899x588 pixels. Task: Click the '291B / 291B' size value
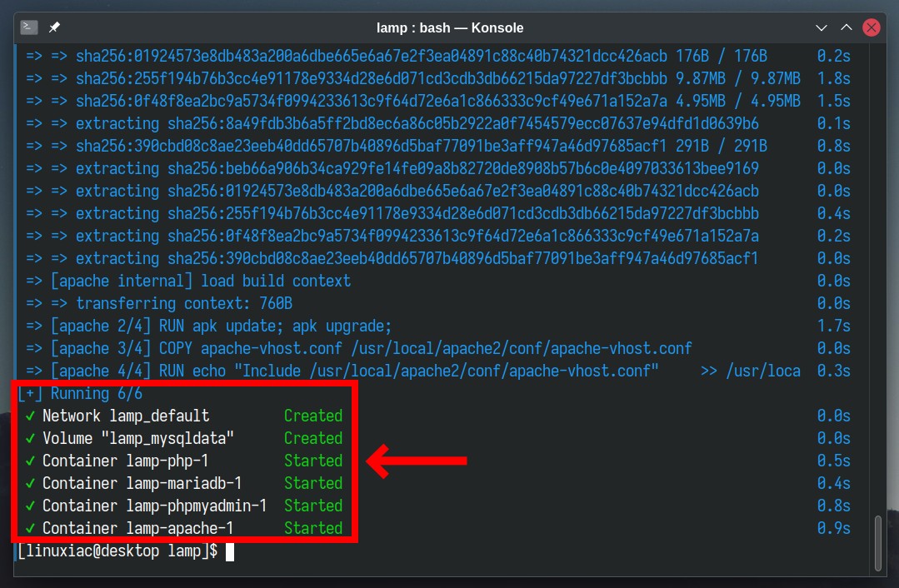pos(722,146)
